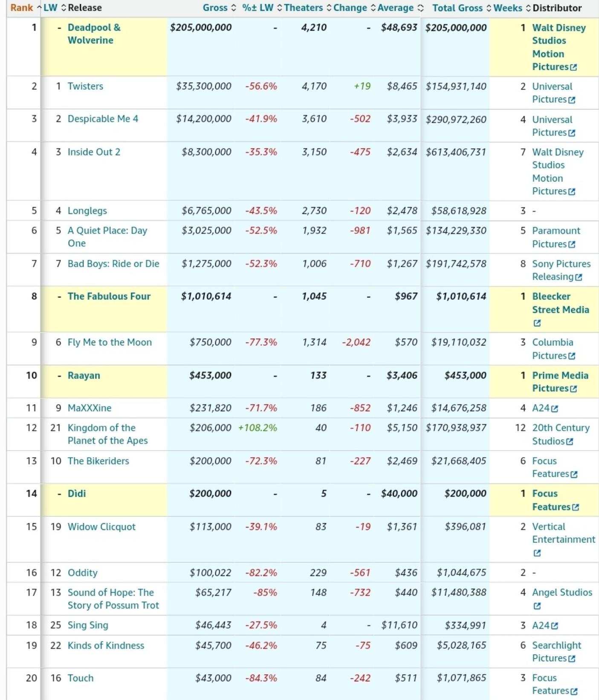599x700 pixels.
Task: Open Touch release link
Action: (80, 678)
